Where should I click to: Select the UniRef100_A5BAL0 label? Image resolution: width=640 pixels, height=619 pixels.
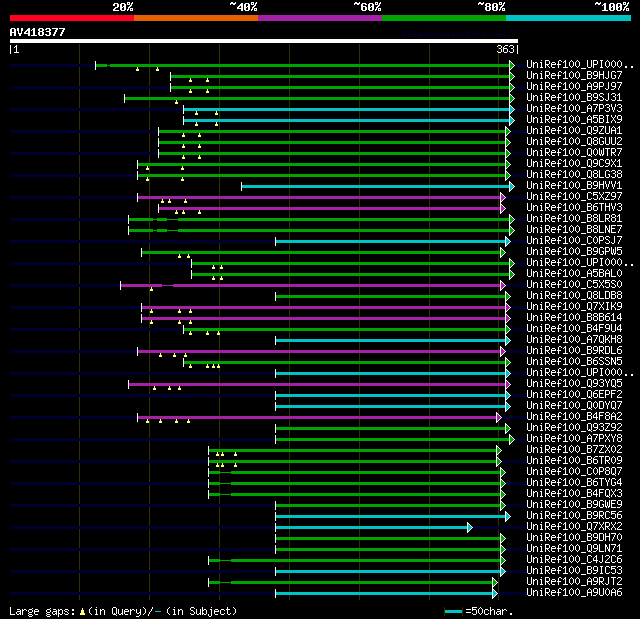tap(574, 274)
